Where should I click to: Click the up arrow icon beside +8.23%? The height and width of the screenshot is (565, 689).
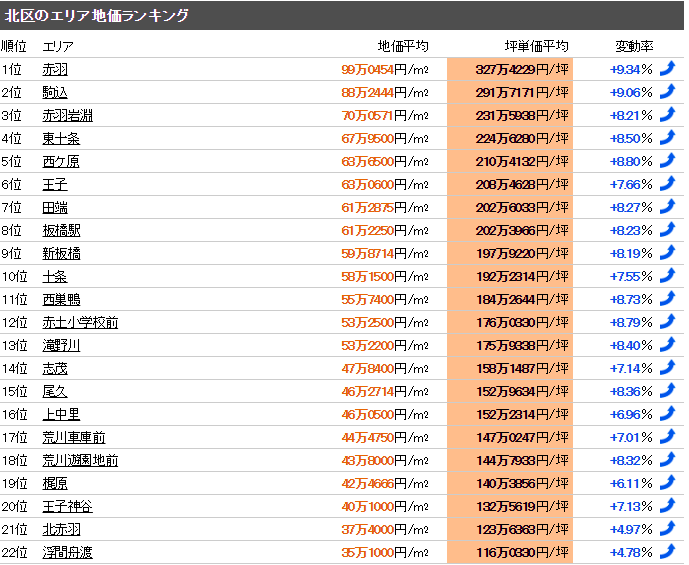click(667, 230)
